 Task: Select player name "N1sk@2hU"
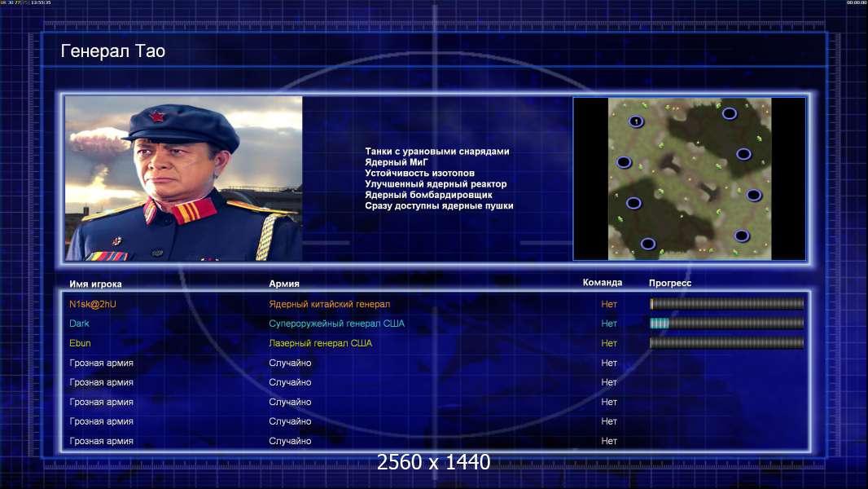tap(93, 304)
